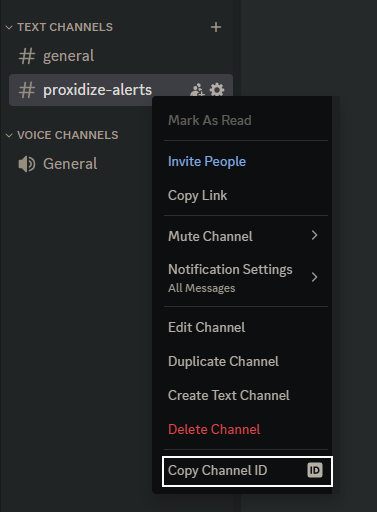The image size is (377, 512).
Task: Open proxidize-alerts channel settings gear
Action: pos(217,90)
